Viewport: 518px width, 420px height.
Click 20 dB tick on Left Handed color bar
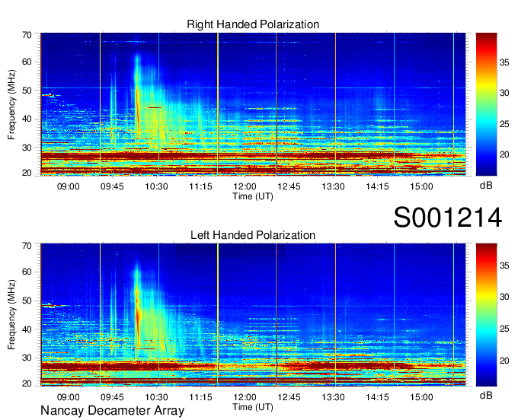[x=504, y=361]
